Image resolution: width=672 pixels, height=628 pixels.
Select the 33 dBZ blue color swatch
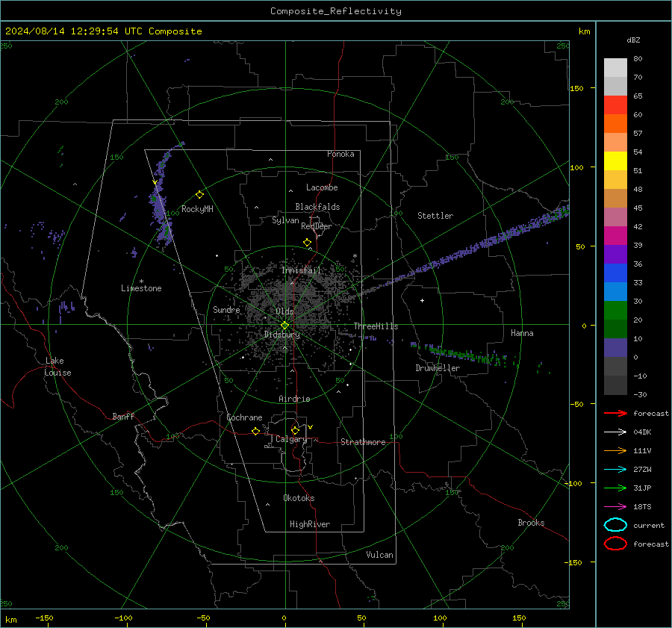(x=615, y=273)
